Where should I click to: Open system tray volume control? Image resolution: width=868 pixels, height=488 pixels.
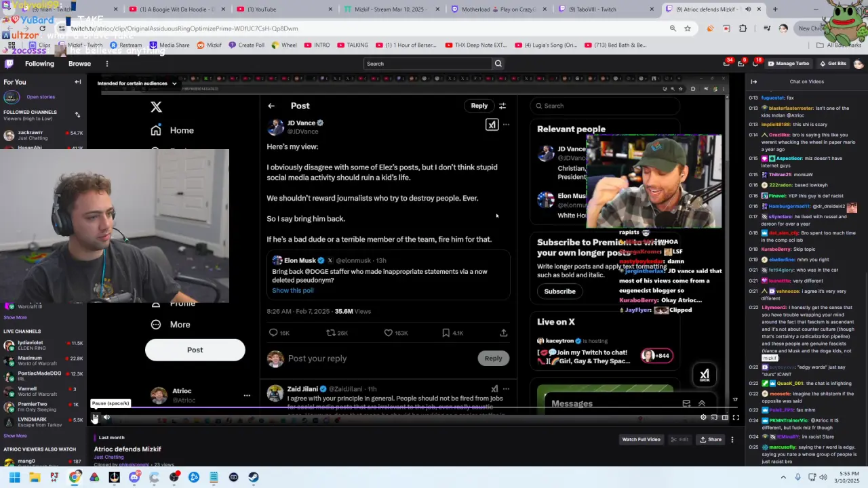[823, 477]
